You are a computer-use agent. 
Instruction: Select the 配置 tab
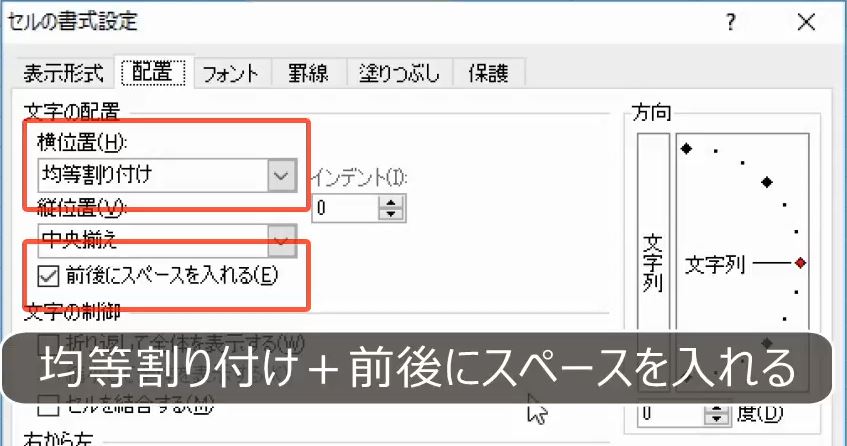point(153,72)
